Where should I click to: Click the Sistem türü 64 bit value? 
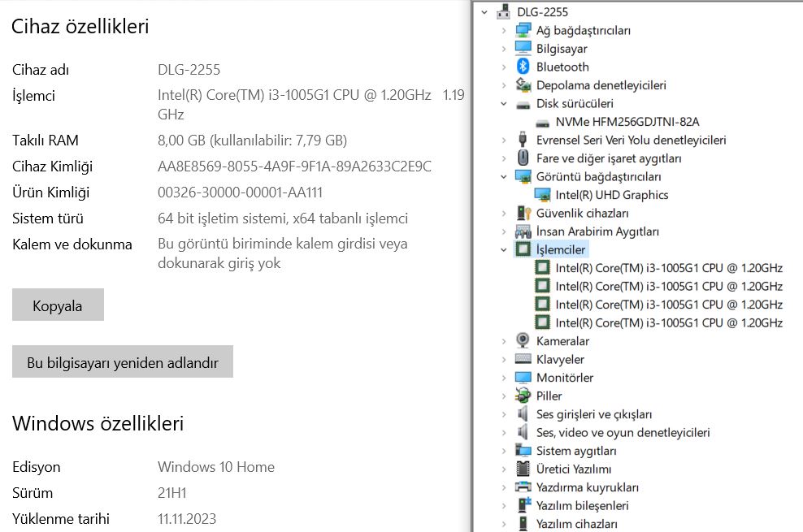tap(283, 218)
